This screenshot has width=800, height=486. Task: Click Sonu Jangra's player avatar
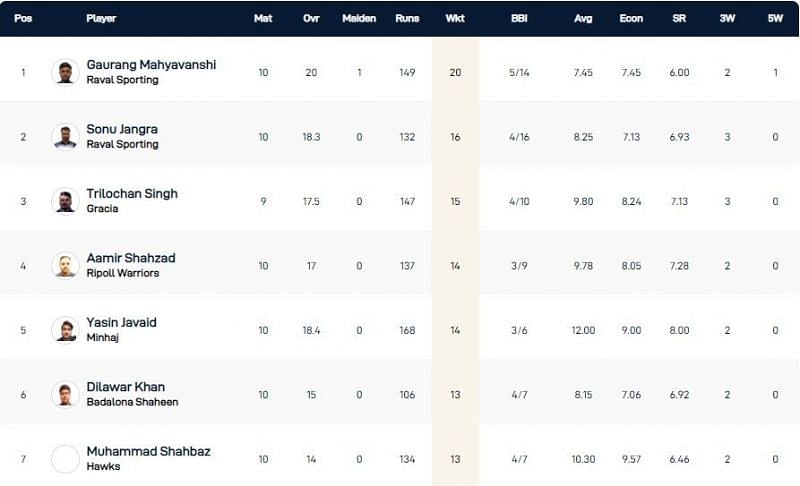point(65,137)
